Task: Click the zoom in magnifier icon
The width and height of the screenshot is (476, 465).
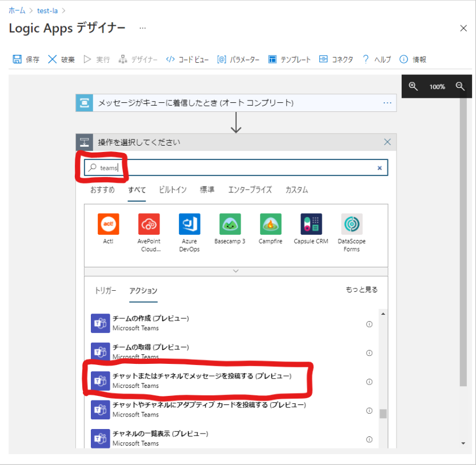Action: [x=413, y=86]
